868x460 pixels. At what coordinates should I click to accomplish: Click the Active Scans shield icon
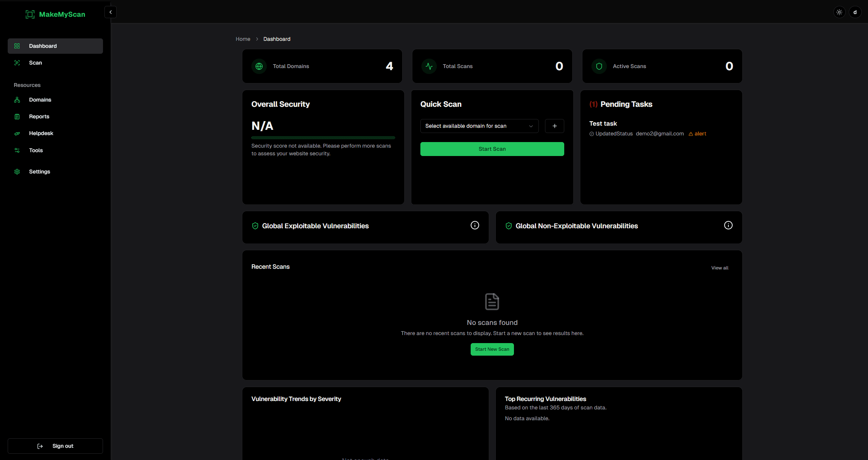(x=599, y=66)
